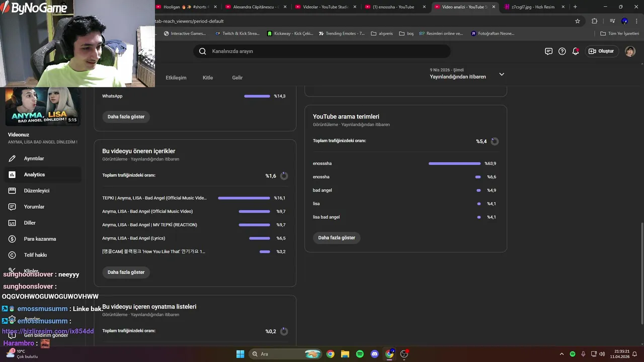Click Daha fazla göster under öneren içerikler list
This screenshot has width=644, height=362.
(126, 272)
